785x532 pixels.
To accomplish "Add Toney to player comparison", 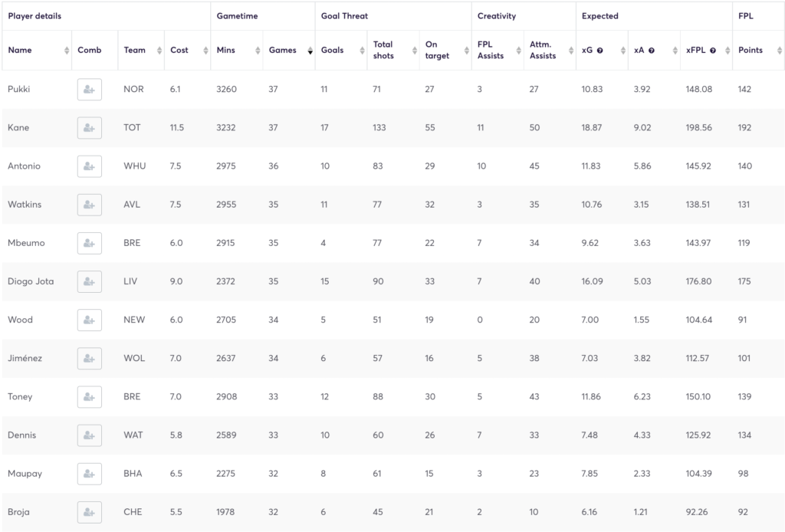I will pos(89,396).
